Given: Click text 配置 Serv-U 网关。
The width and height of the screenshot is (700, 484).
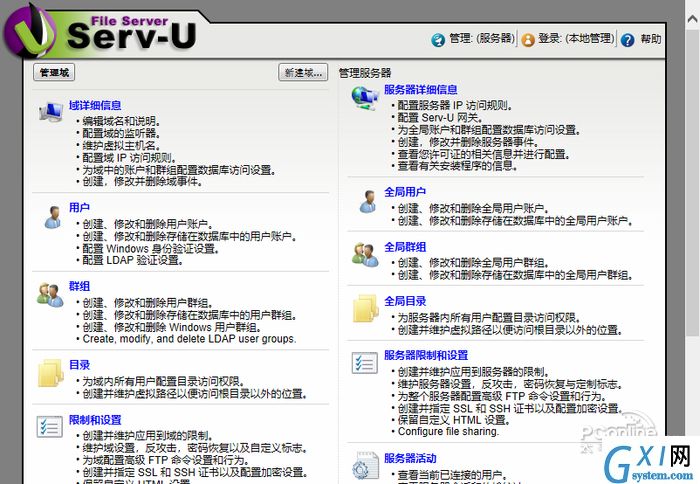Looking at the screenshot, I should [x=441, y=118].
